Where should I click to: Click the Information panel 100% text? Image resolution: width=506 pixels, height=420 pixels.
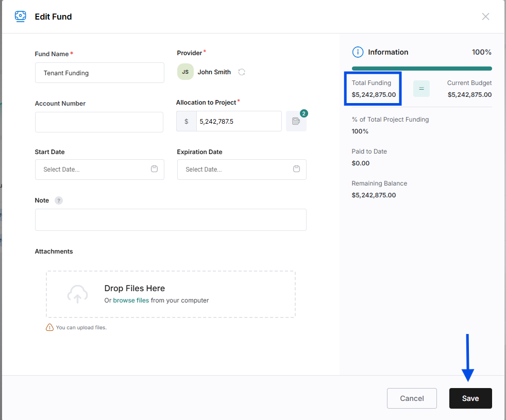[481, 52]
